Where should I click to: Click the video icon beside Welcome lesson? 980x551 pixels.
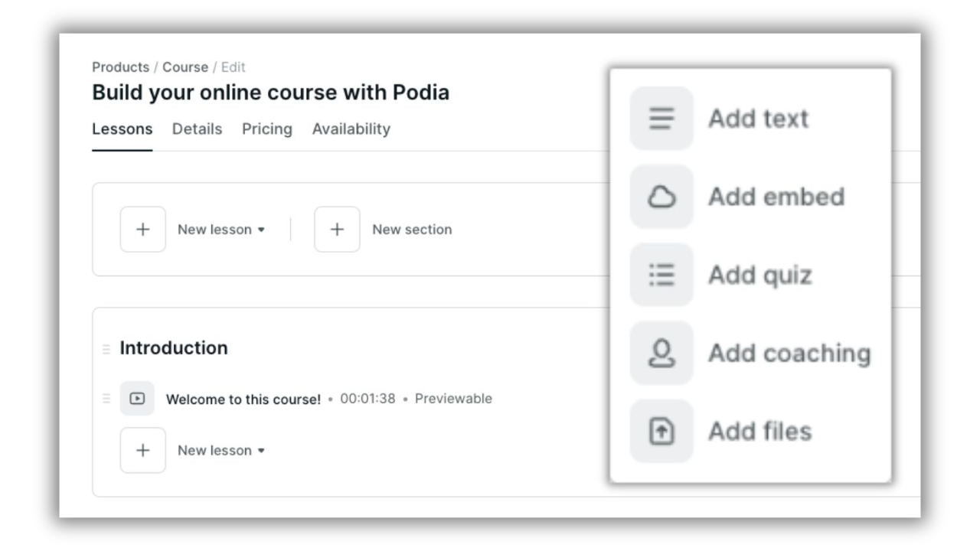137,399
